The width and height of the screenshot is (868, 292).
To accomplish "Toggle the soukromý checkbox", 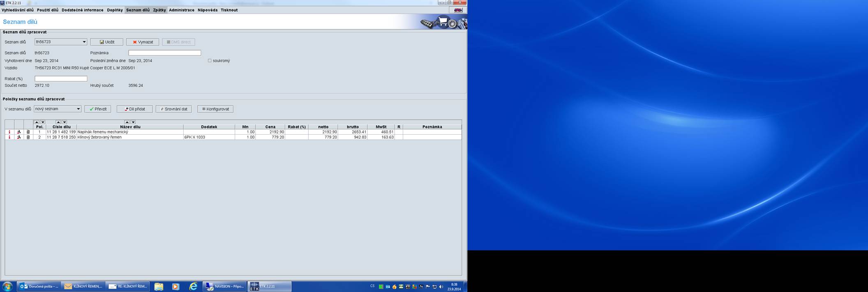I will click(x=210, y=61).
